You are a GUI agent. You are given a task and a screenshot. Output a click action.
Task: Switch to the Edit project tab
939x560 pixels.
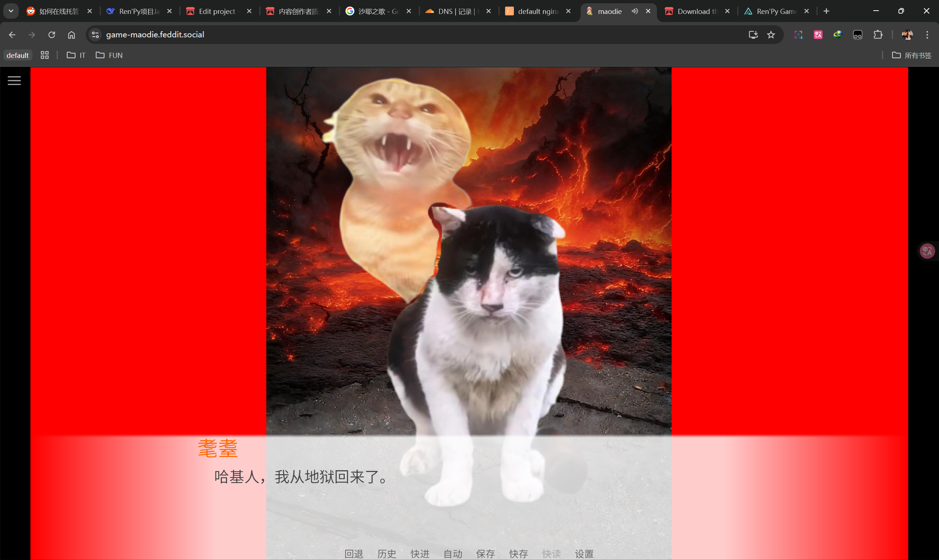tap(217, 11)
